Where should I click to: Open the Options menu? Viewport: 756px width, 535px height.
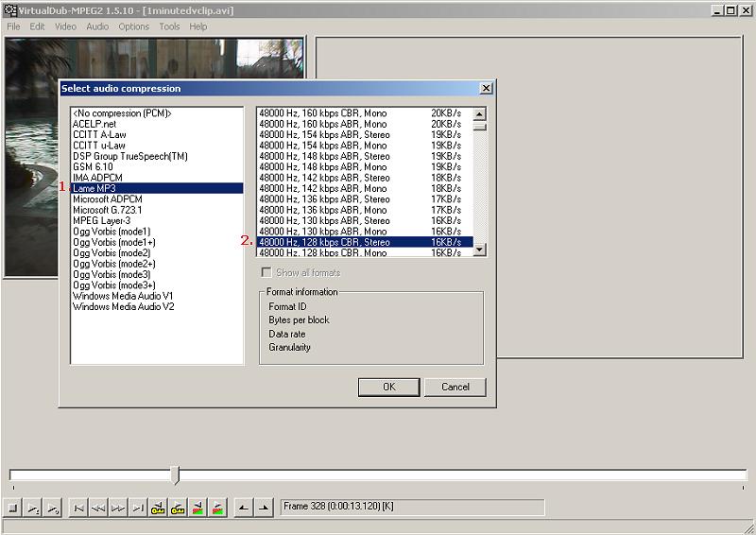click(x=133, y=26)
